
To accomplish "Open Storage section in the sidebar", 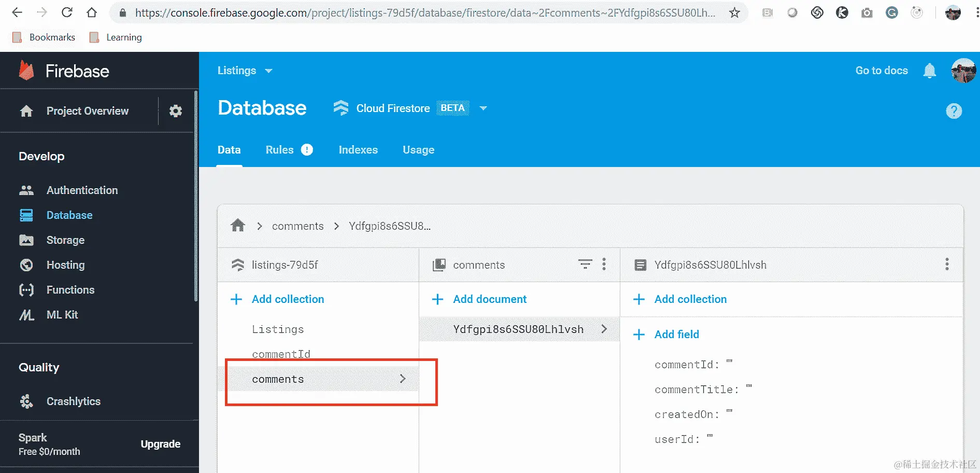I will 65,240.
